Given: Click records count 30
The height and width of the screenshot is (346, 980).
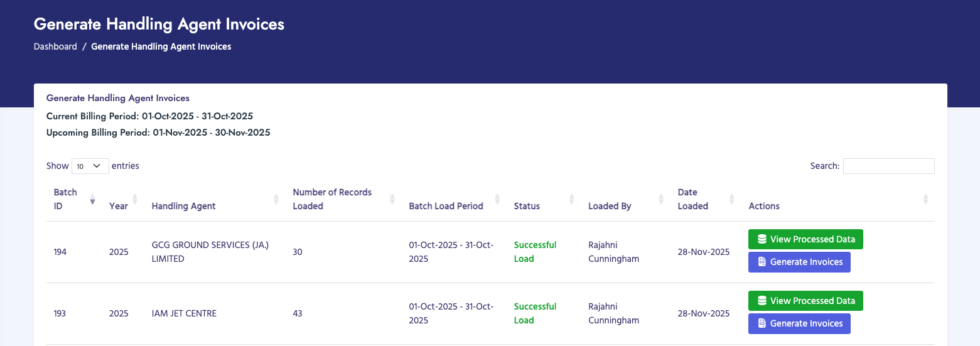Looking at the screenshot, I should pyautogui.click(x=298, y=252).
